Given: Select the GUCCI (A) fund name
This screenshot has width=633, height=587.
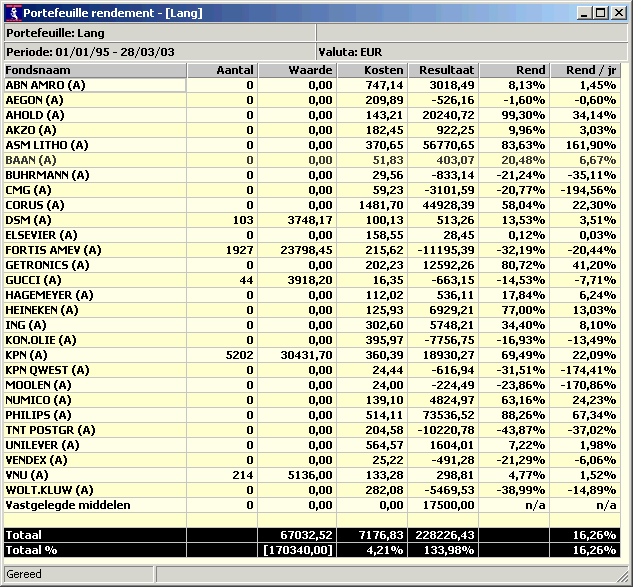Looking at the screenshot, I should point(33,280).
